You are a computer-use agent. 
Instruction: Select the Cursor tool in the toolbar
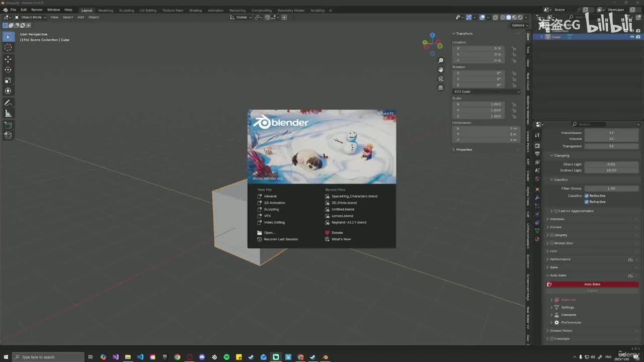(8, 47)
